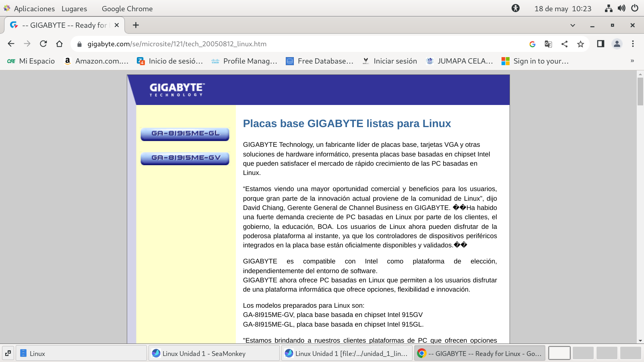This screenshot has height=362, width=644.
Task: Toggle the Chrome side panel
Action: tap(601, 44)
